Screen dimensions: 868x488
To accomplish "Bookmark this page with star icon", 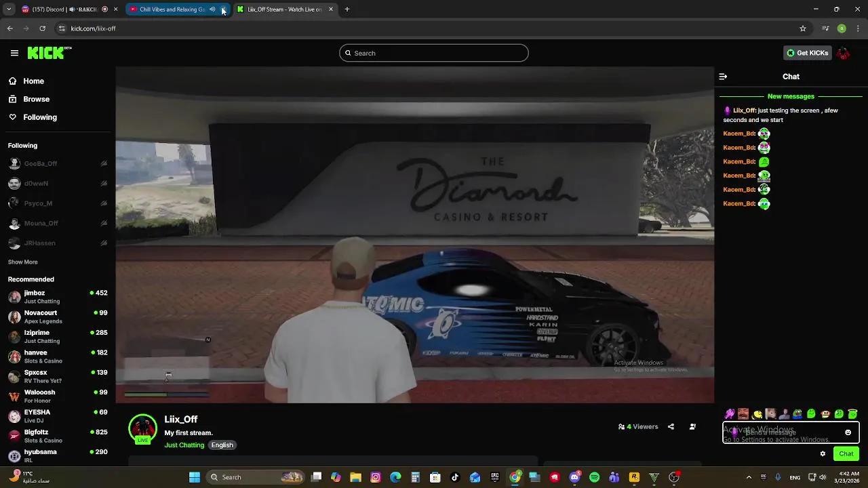I will coord(803,28).
